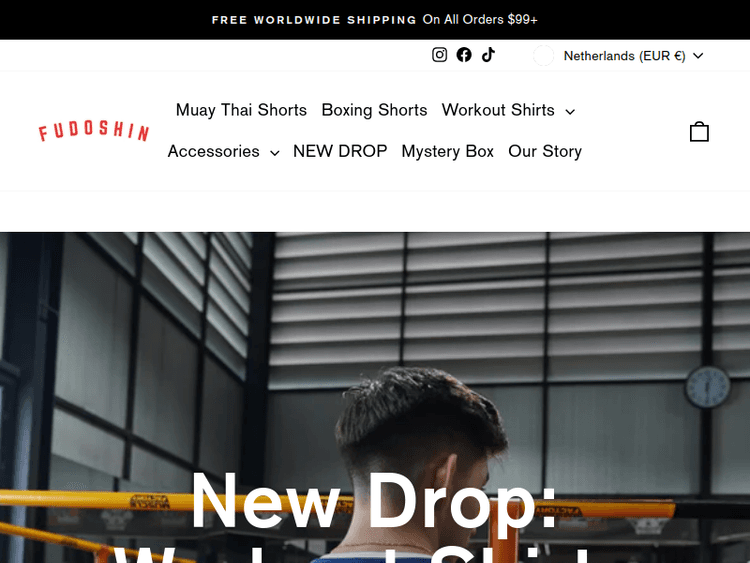Open the Instagram profile icon
This screenshot has width=750, height=563.
tap(439, 55)
